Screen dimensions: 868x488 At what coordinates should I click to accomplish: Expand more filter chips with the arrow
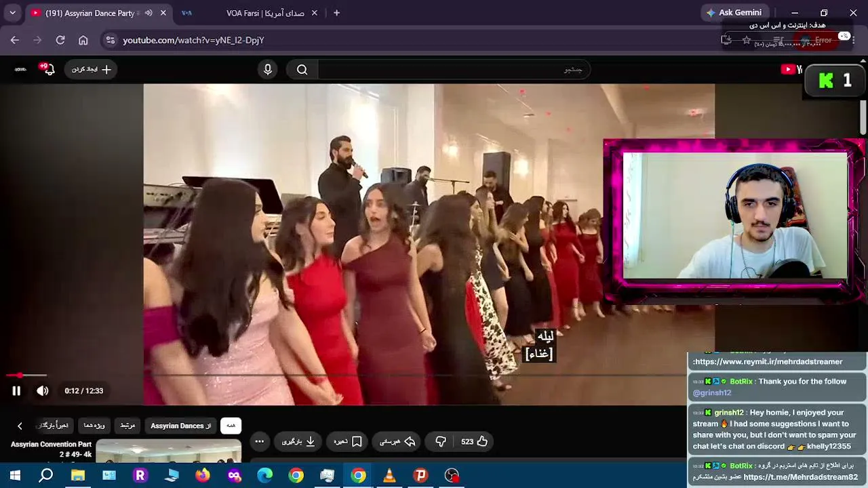coord(20,426)
